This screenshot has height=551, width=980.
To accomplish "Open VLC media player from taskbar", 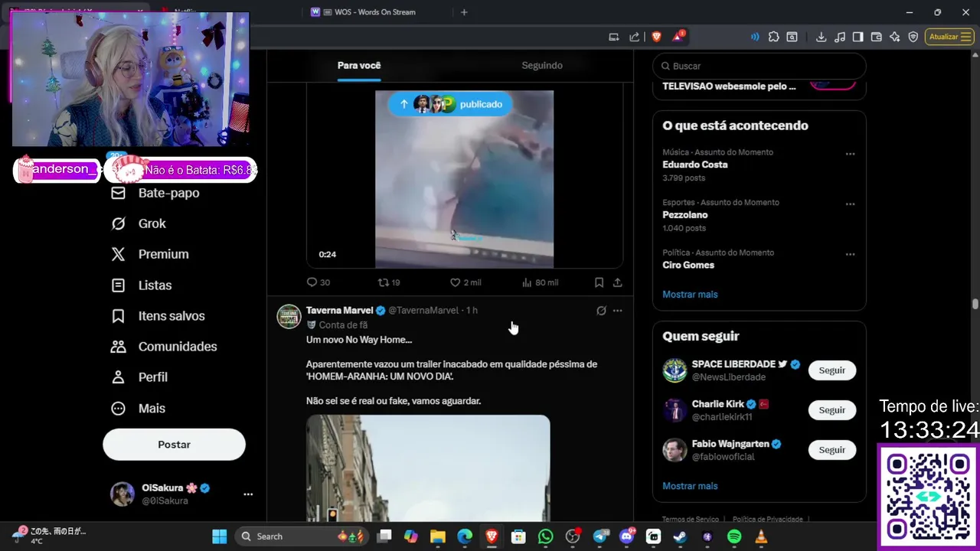I will click(761, 536).
